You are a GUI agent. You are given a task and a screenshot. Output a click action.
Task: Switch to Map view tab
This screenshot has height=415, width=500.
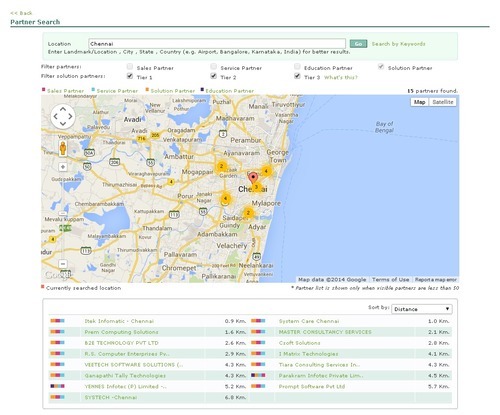click(419, 102)
